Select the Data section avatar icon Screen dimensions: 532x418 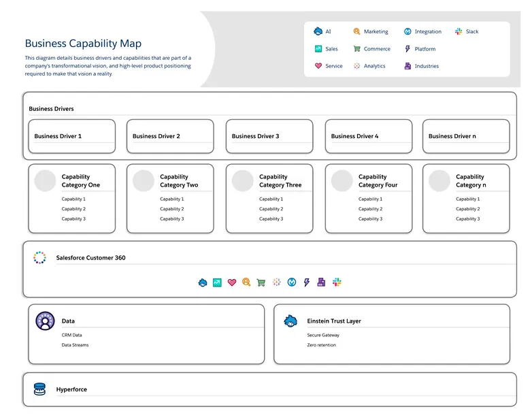[45, 321]
